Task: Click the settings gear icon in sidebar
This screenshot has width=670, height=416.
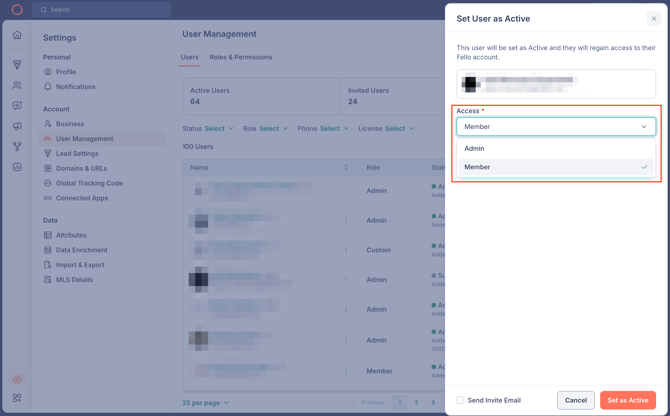Action: pyautogui.click(x=17, y=379)
